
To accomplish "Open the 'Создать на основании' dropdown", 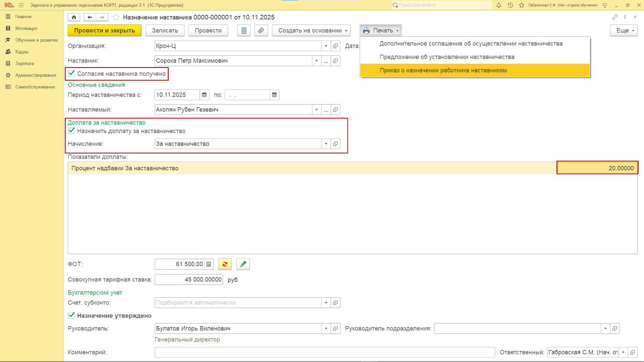I will click(x=311, y=30).
